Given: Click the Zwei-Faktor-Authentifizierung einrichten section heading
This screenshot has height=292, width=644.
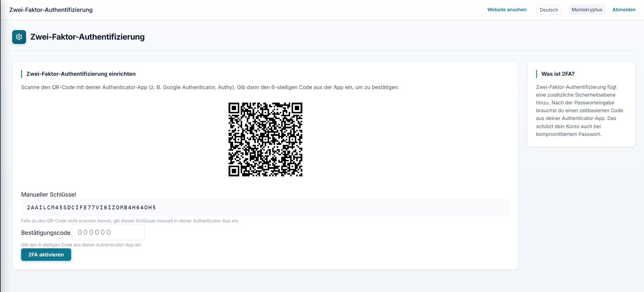Looking at the screenshot, I should coord(81,74).
